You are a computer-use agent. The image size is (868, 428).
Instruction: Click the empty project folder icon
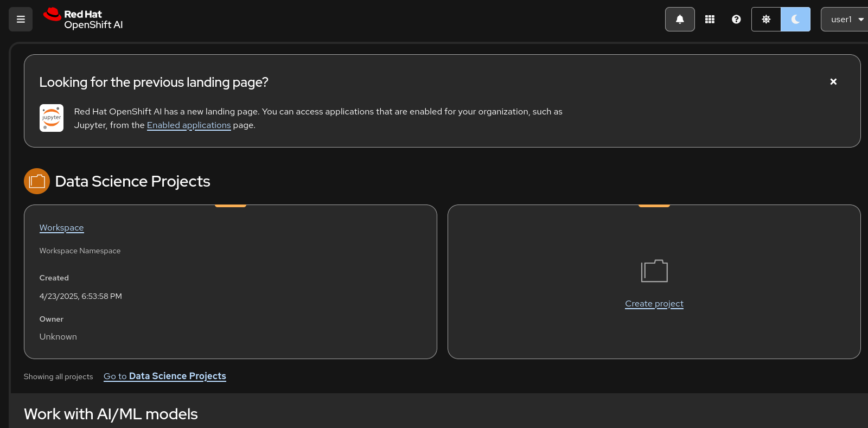tap(654, 271)
